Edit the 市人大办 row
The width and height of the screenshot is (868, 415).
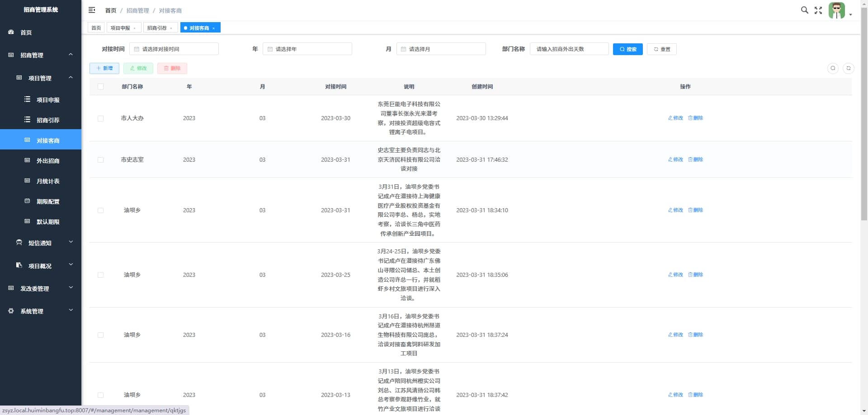[675, 118]
